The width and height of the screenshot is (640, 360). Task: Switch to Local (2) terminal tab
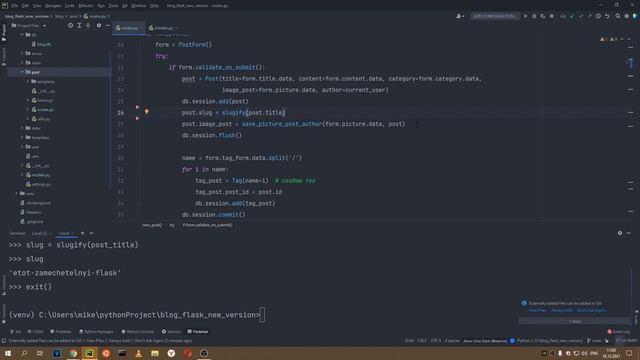click(41, 233)
